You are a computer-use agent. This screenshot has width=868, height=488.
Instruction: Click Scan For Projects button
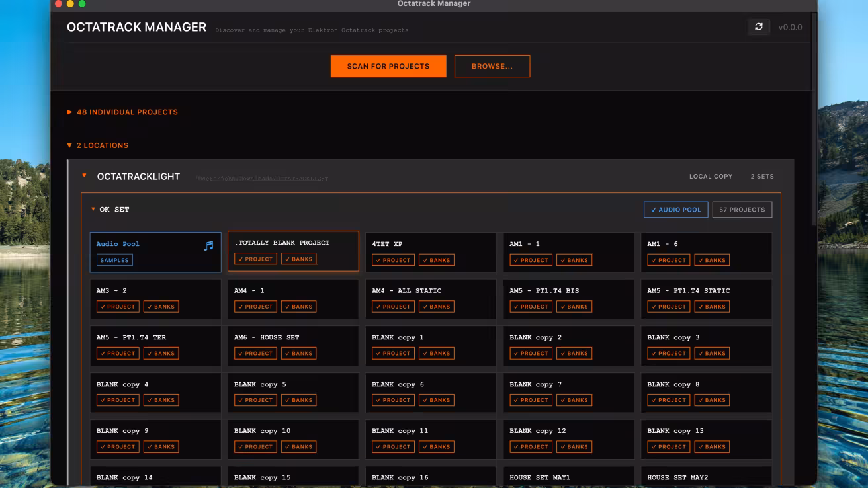(388, 66)
